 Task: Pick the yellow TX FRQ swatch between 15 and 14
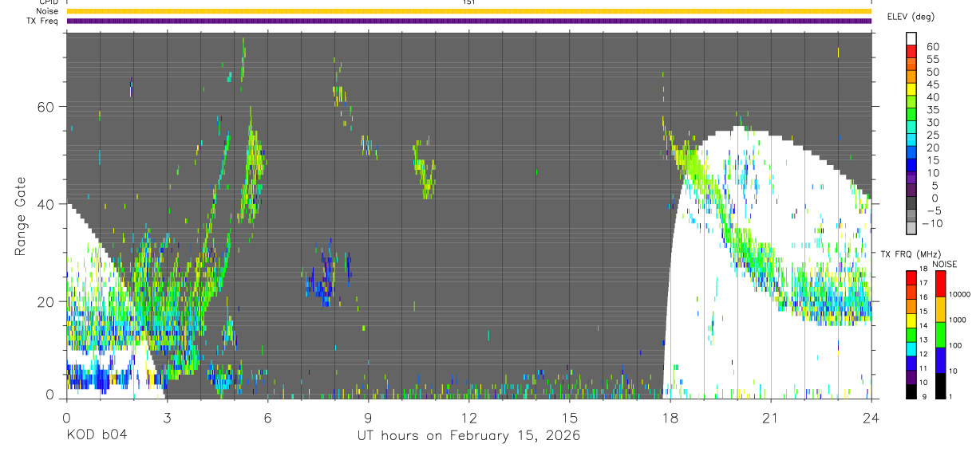tap(911, 320)
